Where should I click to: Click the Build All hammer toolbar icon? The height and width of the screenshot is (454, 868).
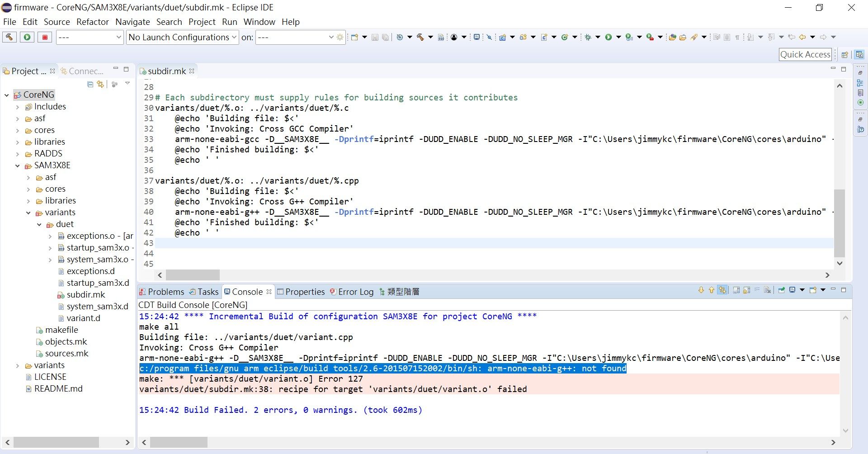coord(420,37)
